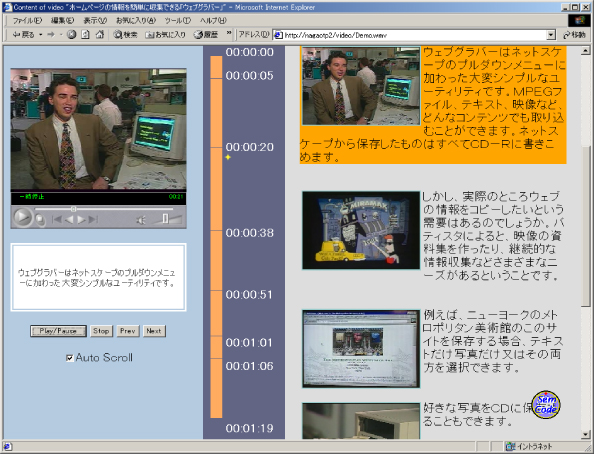Click the small stop button in media player
594x454 pixels.
pos(39,219)
